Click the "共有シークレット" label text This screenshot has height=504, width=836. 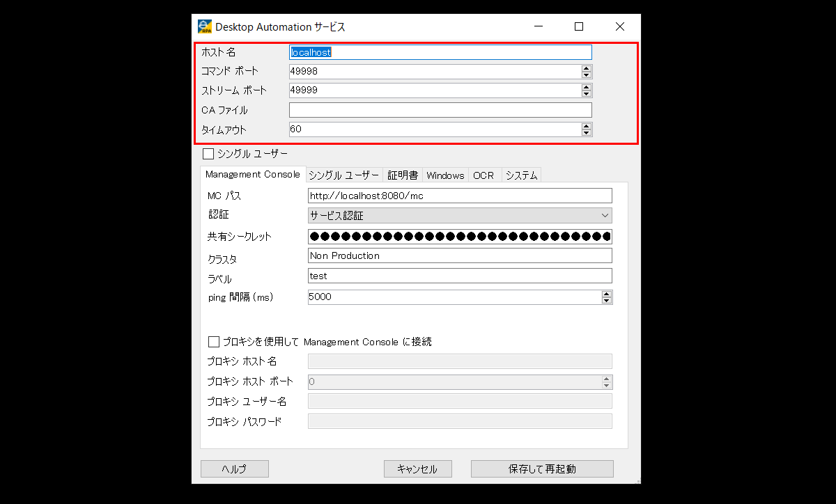[239, 237]
